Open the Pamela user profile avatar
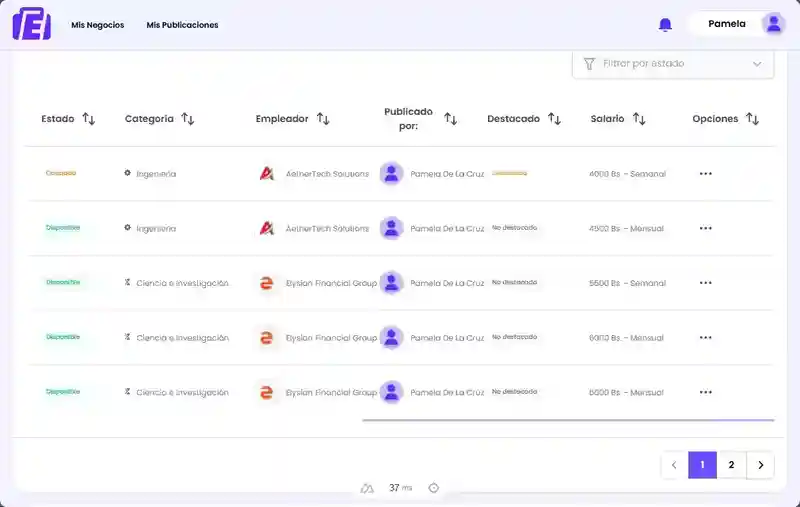The width and height of the screenshot is (800, 507). (x=773, y=24)
